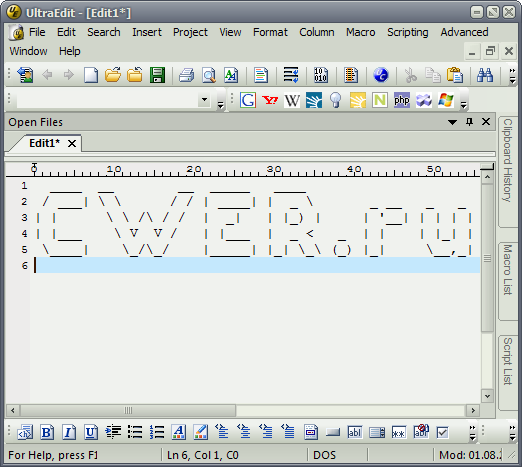Click the Google search icon
The image size is (522, 467).
click(x=248, y=100)
